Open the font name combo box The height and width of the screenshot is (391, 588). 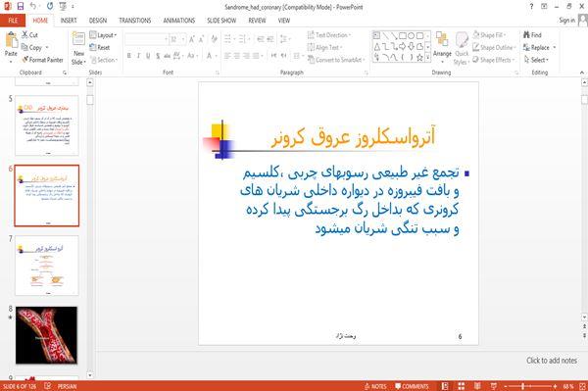pos(146,39)
